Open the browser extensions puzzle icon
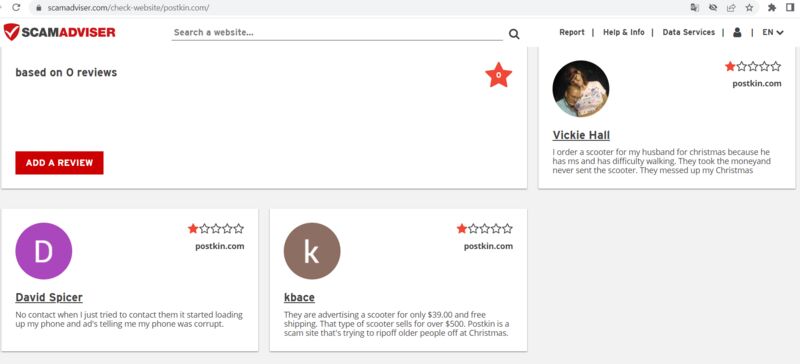800x364 pixels. point(772,8)
